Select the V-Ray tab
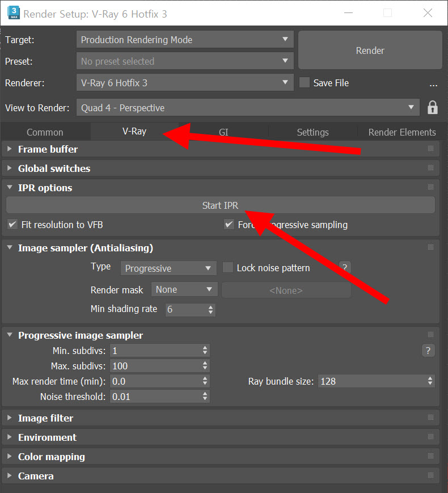This screenshot has width=448, height=493. point(134,131)
